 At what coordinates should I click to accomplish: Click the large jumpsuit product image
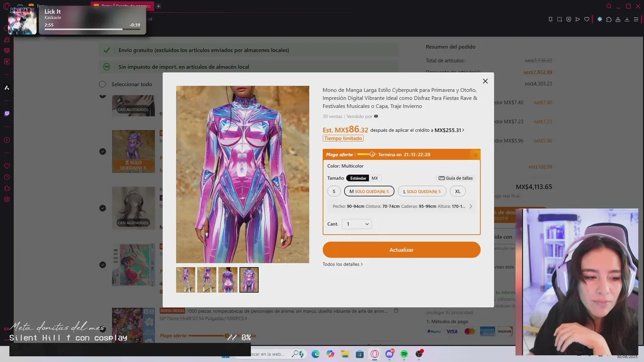pos(243,174)
